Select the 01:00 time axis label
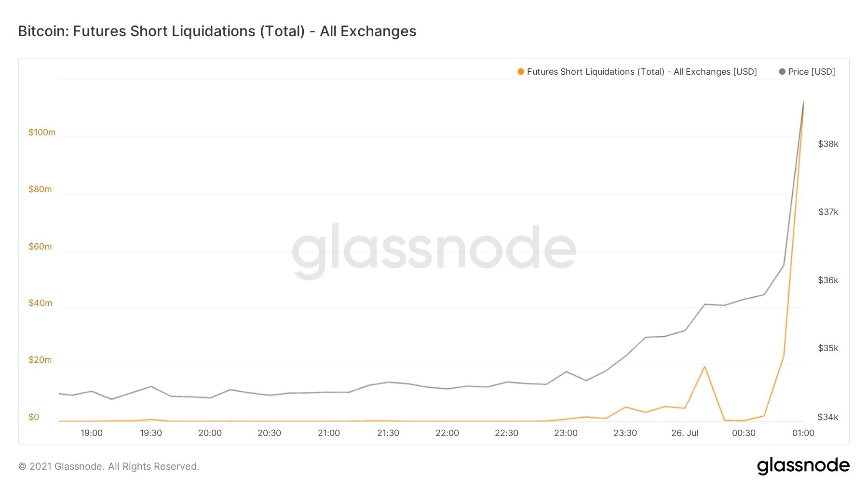Screen dimensions: 868x488 tap(803, 433)
